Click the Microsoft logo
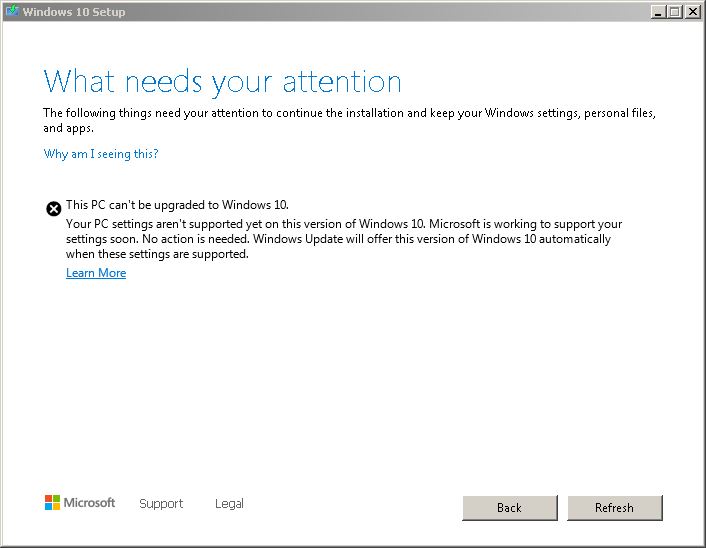 [x=80, y=503]
